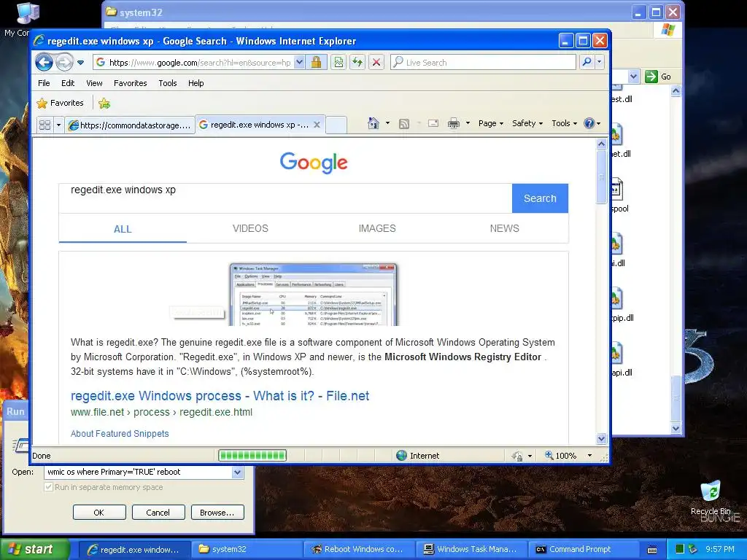Click the Task Manager snippet thumbnail
The width and height of the screenshot is (747, 560).
(313, 295)
